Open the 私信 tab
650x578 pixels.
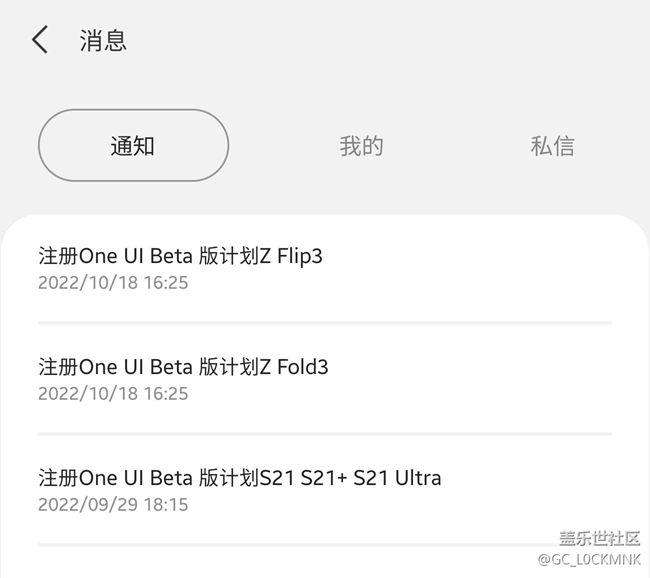pos(552,146)
